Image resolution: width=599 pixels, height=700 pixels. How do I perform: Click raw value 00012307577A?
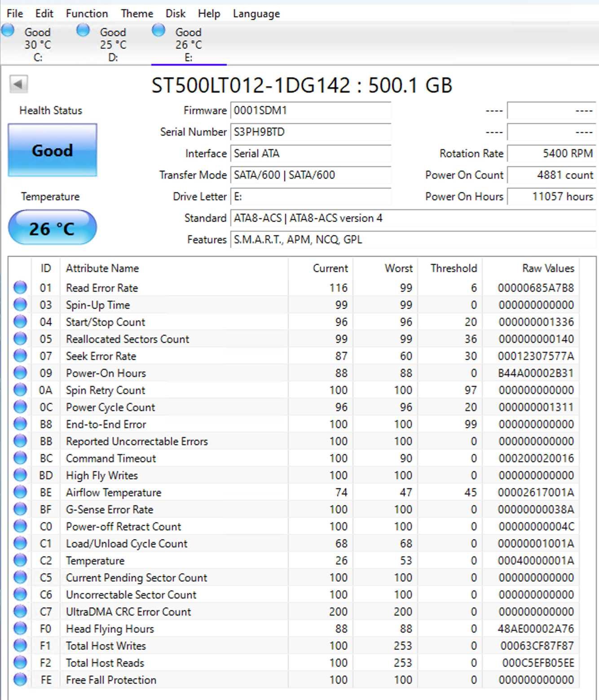pos(536,356)
